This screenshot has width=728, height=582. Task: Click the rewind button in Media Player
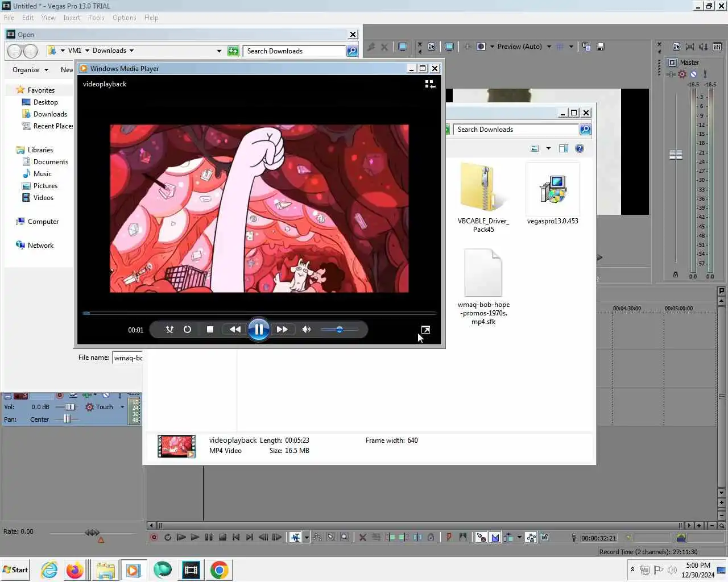tap(235, 329)
